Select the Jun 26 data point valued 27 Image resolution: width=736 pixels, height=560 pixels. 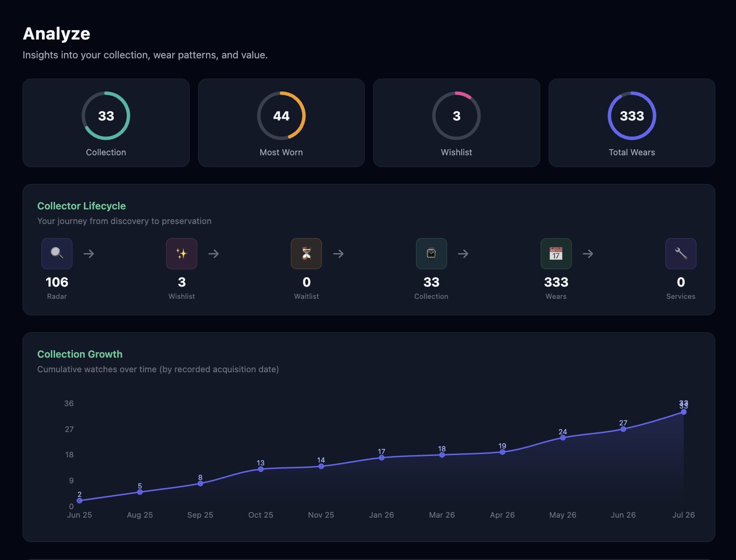(623, 429)
